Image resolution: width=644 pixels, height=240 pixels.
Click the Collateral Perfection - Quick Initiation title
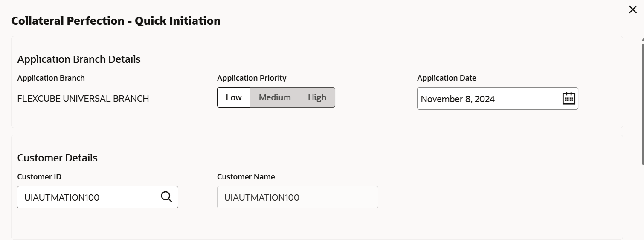pos(116,21)
